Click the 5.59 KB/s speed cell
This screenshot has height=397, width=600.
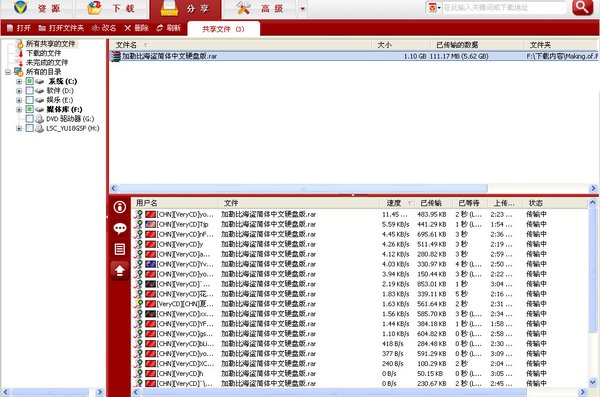396,224
